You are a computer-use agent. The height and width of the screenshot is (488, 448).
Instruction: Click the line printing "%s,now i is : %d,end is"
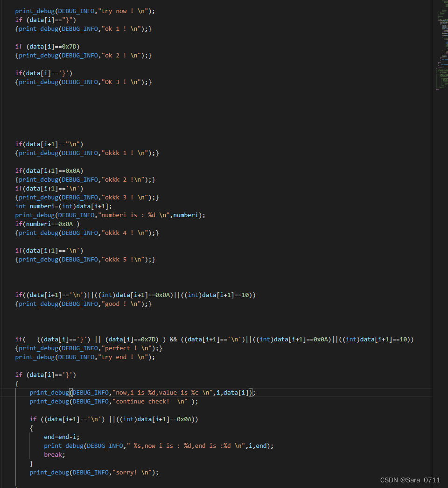tap(159, 446)
